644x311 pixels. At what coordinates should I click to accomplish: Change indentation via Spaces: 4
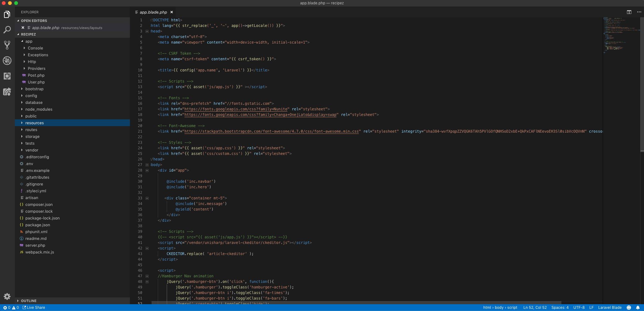click(560, 308)
